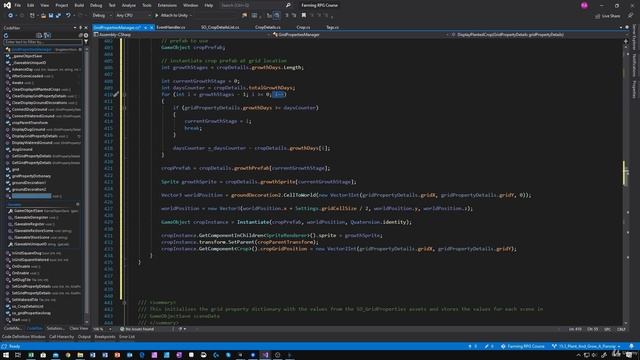
Task: Switch to the CropDetails.cs tab
Action: (267, 27)
